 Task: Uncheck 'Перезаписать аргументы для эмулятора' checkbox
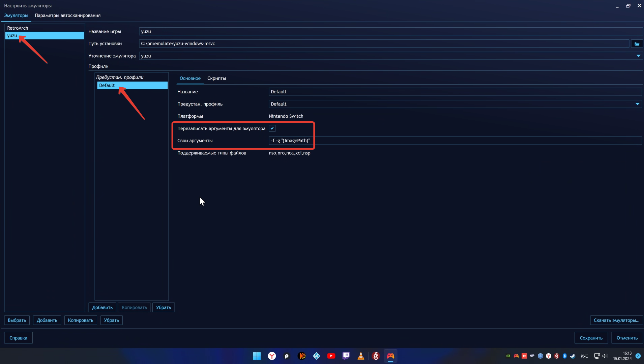click(272, 128)
